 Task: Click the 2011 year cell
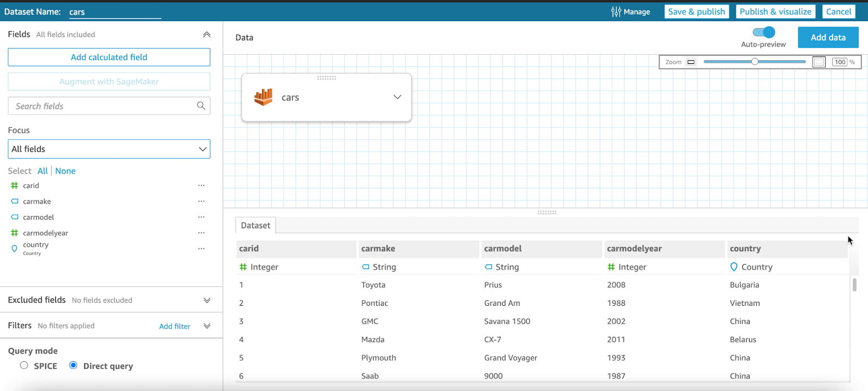coord(616,339)
